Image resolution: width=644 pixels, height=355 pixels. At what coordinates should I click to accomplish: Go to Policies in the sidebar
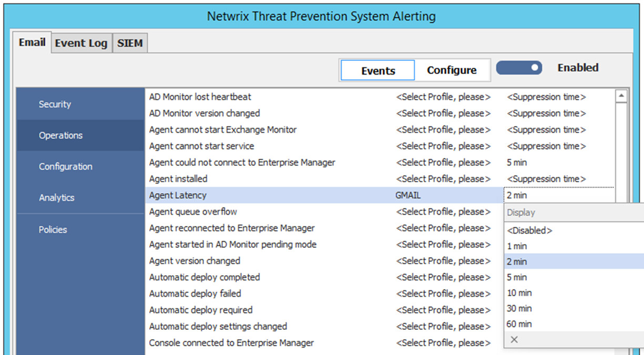[x=53, y=229]
